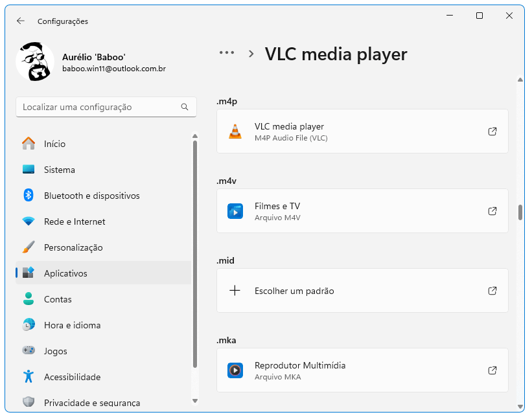Open Personalização settings
This screenshot has height=419, width=532.
tap(104, 247)
